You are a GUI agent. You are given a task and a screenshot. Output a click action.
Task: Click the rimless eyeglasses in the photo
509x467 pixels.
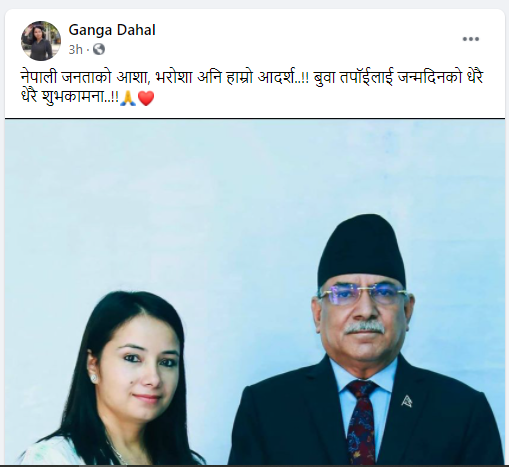point(363,294)
